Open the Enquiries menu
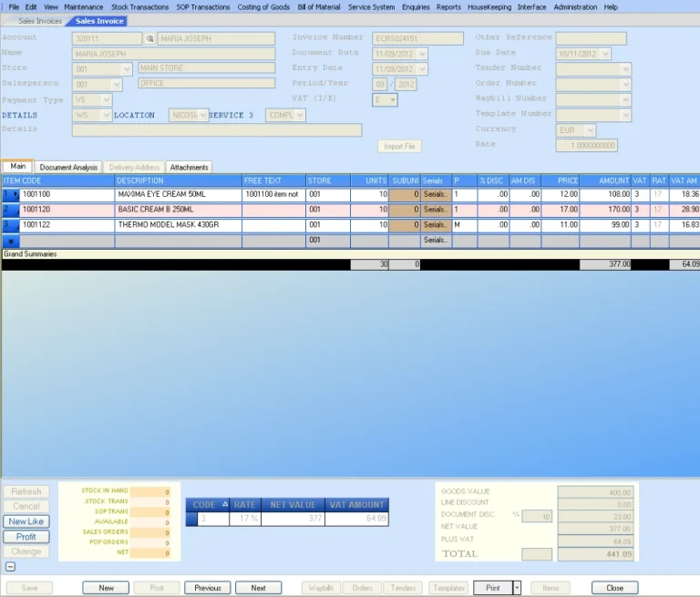This screenshot has height=597, width=700. point(416,7)
